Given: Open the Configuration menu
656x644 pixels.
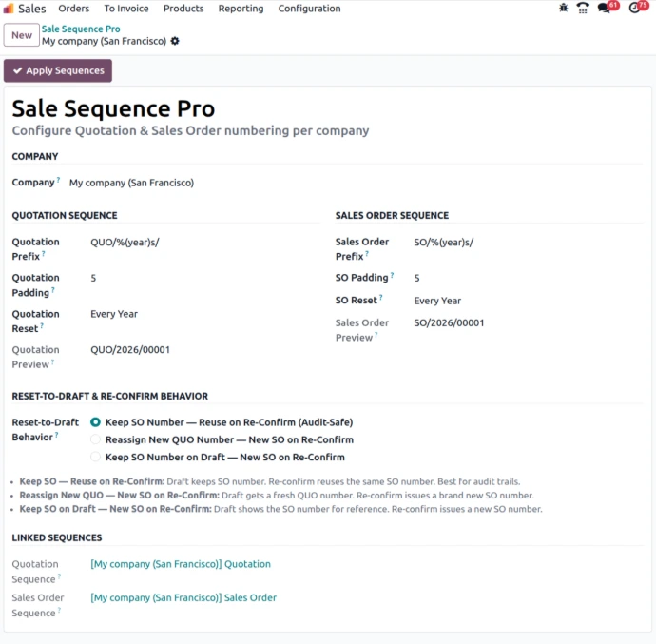Looking at the screenshot, I should (x=309, y=9).
